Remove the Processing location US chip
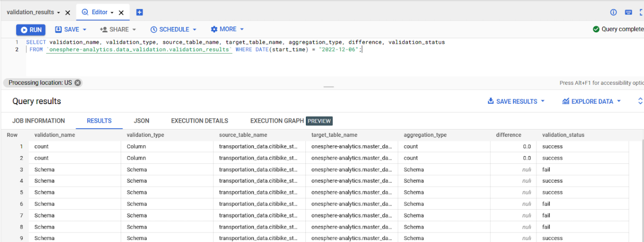Screen dimensions: 644x242 pos(77,83)
